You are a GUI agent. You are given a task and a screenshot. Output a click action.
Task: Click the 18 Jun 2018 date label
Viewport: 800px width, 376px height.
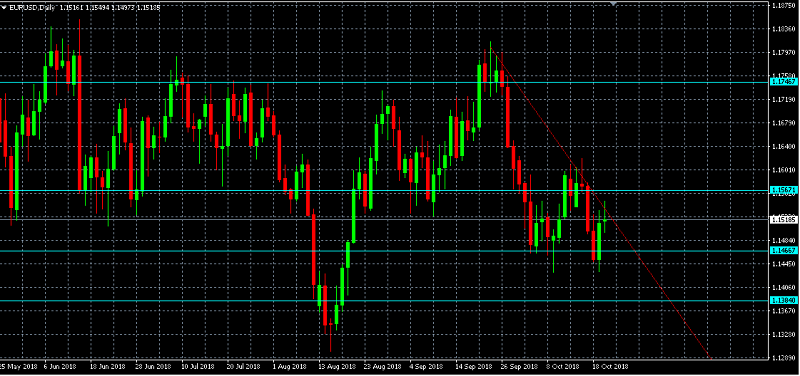(x=107, y=366)
